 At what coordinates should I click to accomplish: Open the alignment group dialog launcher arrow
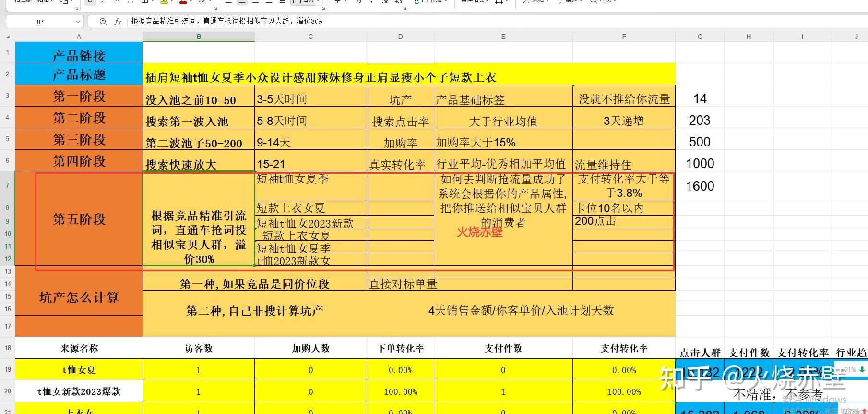[324, 7]
